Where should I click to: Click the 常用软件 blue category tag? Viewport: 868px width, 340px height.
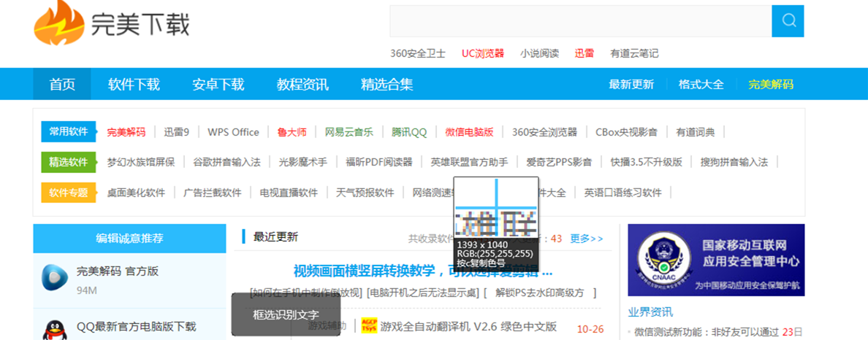69,131
